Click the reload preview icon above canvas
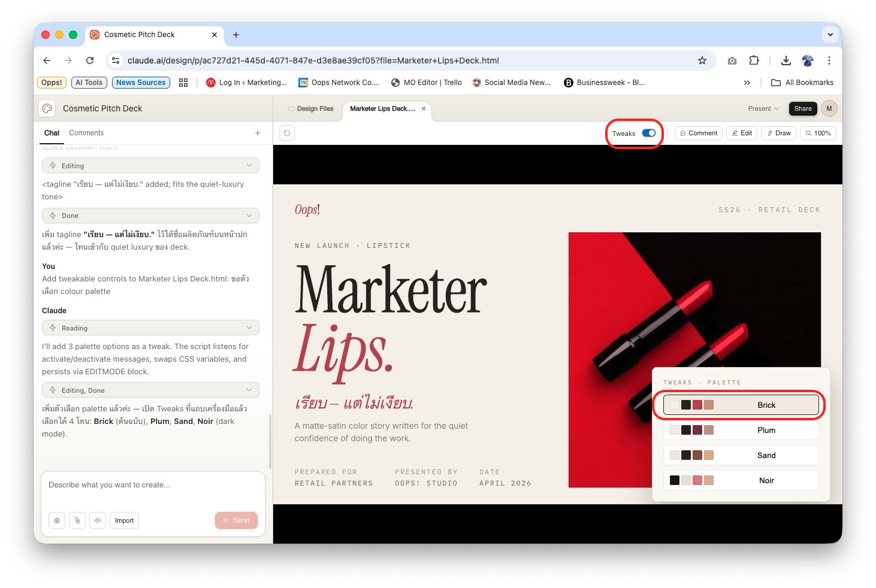Viewport: 876px width, 588px height. pos(287,133)
